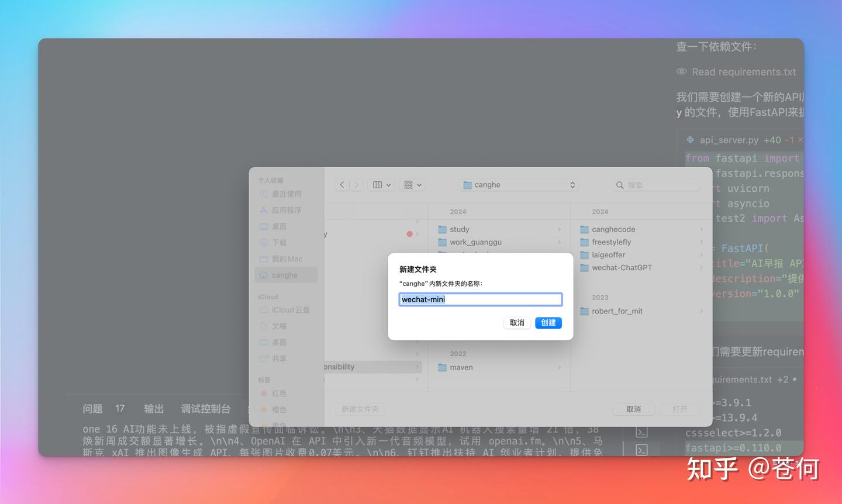The image size is (842, 504).
Task: Go forward with the right chevron
Action: pyautogui.click(x=357, y=185)
